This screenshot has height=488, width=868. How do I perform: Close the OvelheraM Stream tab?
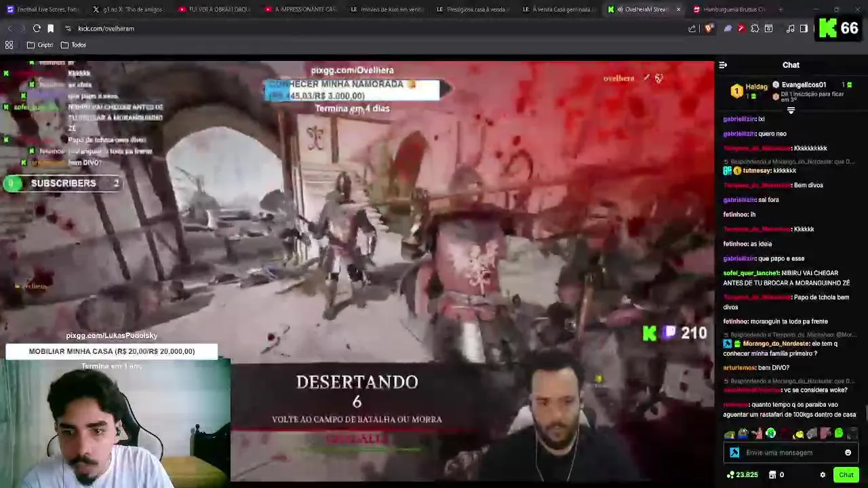click(677, 9)
